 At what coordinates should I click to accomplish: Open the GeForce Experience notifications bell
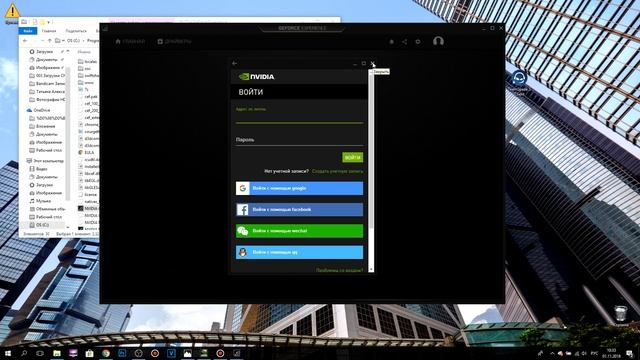click(x=391, y=42)
